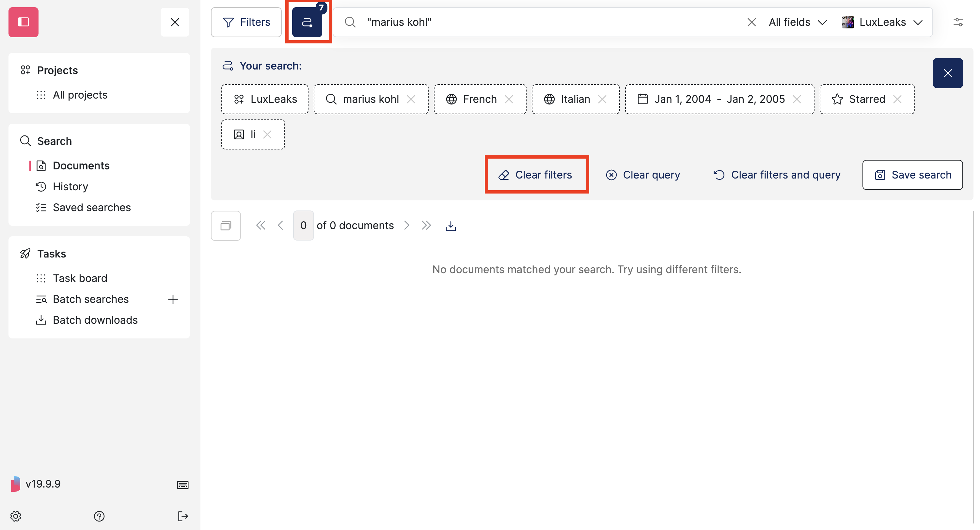Download the search results
Screen dimensions: 980x530
(450, 225)
